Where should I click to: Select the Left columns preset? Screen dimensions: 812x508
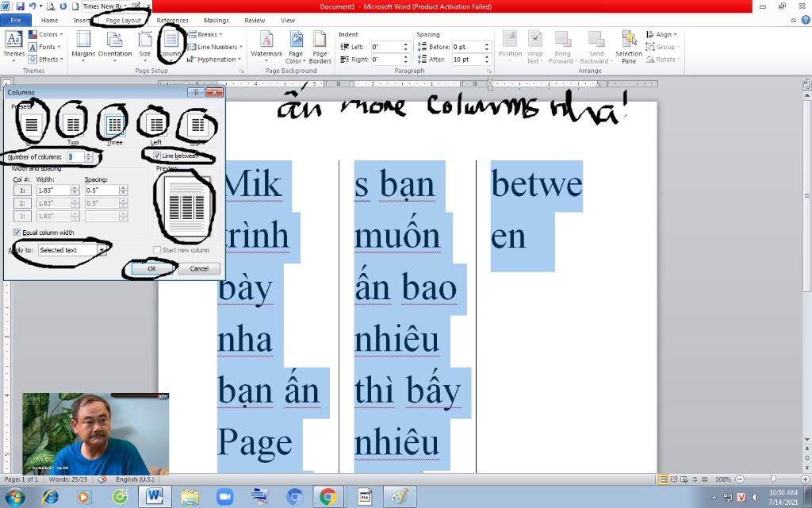(x=155, y=123)
